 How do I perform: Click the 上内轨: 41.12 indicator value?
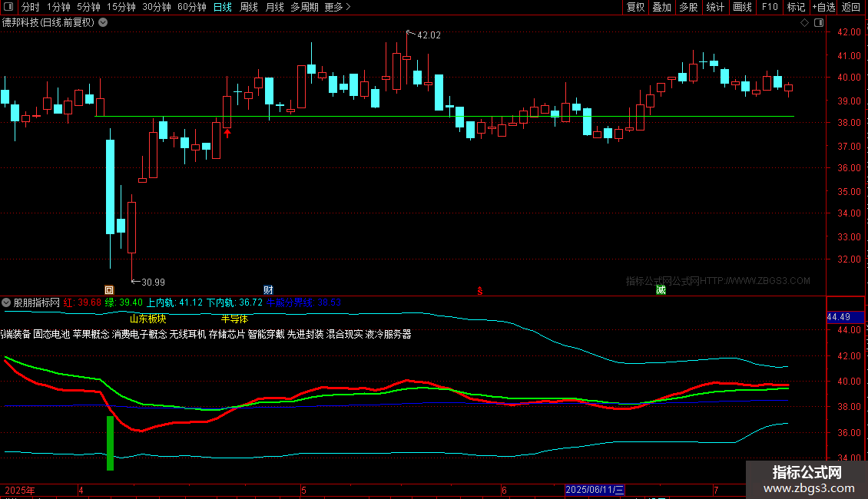point(174,302)
